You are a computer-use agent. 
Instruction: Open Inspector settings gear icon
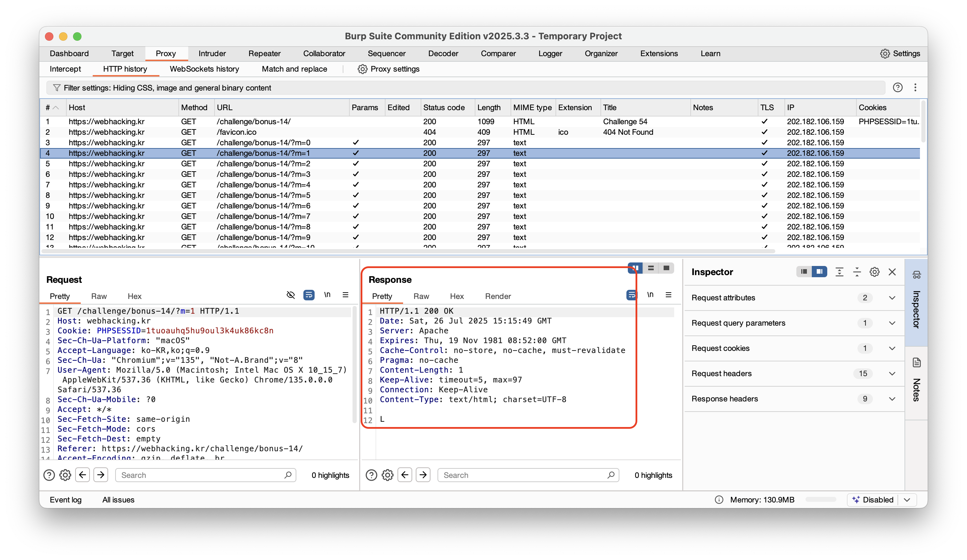point(874,272)
